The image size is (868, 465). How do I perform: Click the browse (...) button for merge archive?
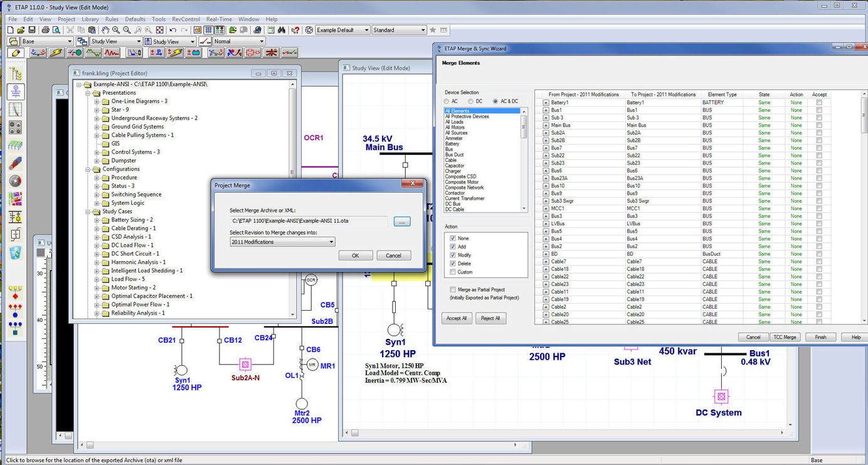402,222
